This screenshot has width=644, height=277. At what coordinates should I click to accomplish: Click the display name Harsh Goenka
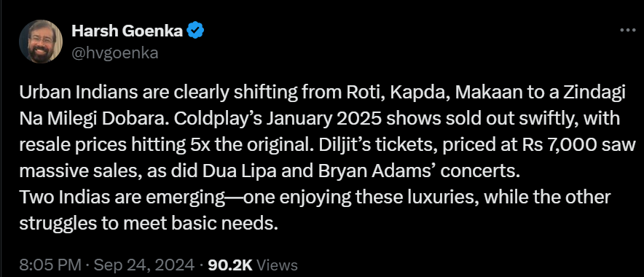(x=127, y=31)
